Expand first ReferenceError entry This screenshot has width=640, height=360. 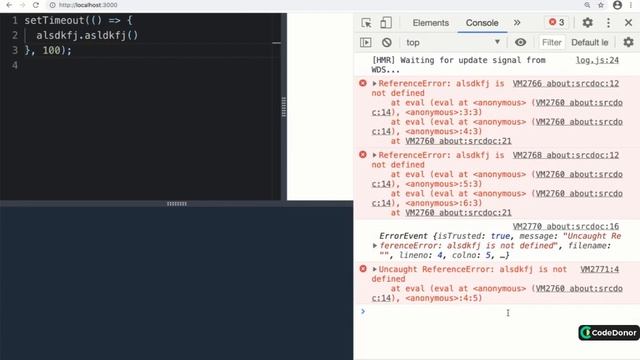tap(374, 83)
